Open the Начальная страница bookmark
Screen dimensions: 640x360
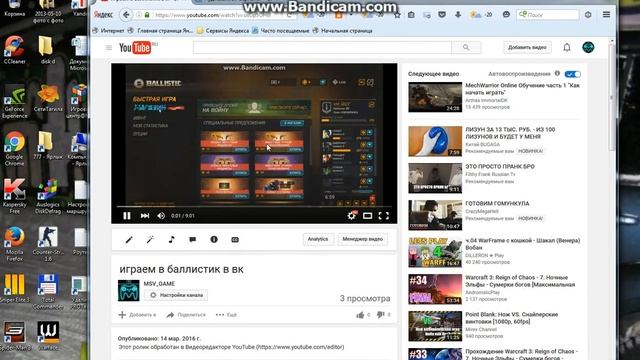343,31
